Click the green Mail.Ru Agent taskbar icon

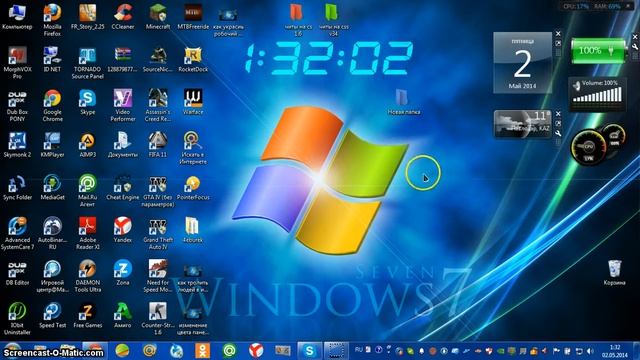[x=229, y=351]
